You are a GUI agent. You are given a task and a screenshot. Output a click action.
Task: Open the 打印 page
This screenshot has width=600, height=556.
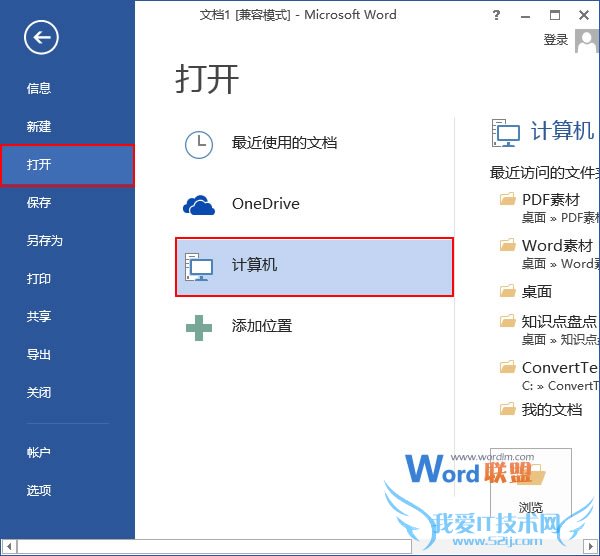point(39,278)
